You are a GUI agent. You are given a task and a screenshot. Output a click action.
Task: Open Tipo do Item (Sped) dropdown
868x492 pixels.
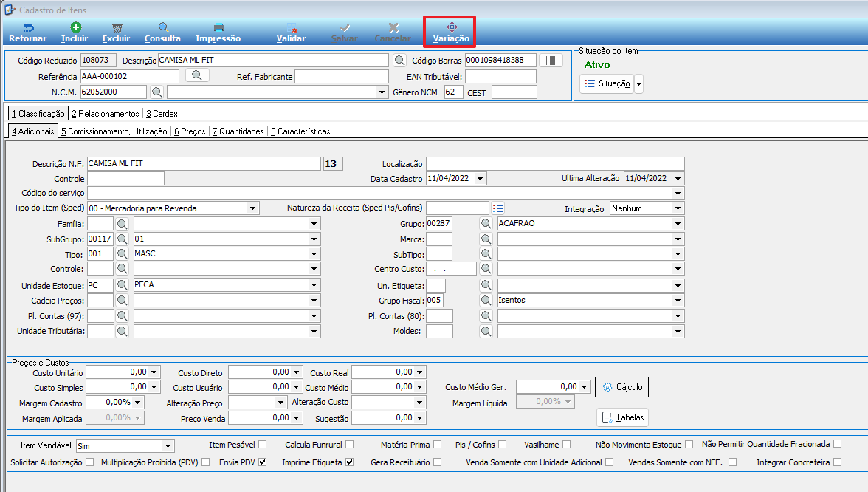click(x=252, y=208)
